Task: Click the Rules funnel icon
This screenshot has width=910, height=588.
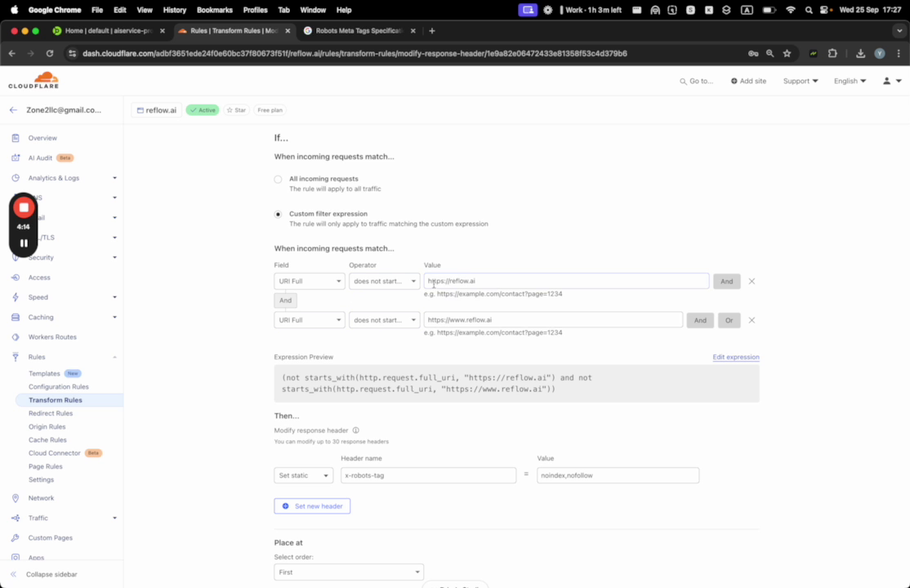Action: coord(16,357)
